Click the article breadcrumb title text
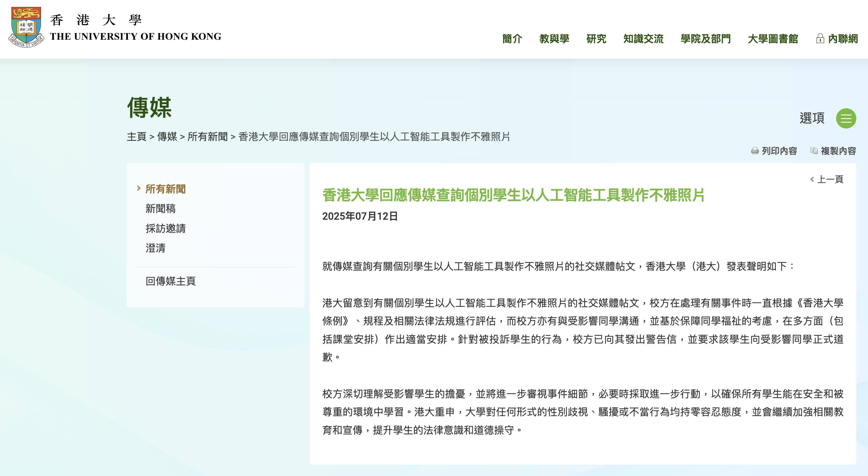 [374, 137]
